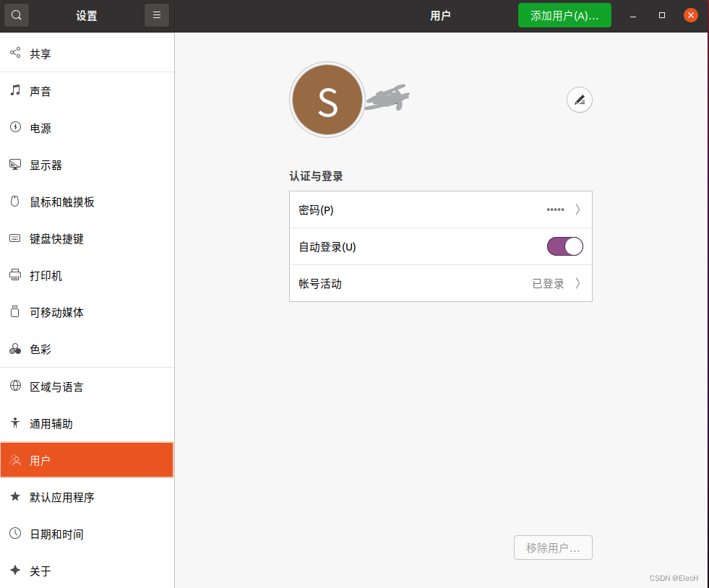Click the 色彩 color icon in the sidebar
709x588 pixels.
(15, 349)
